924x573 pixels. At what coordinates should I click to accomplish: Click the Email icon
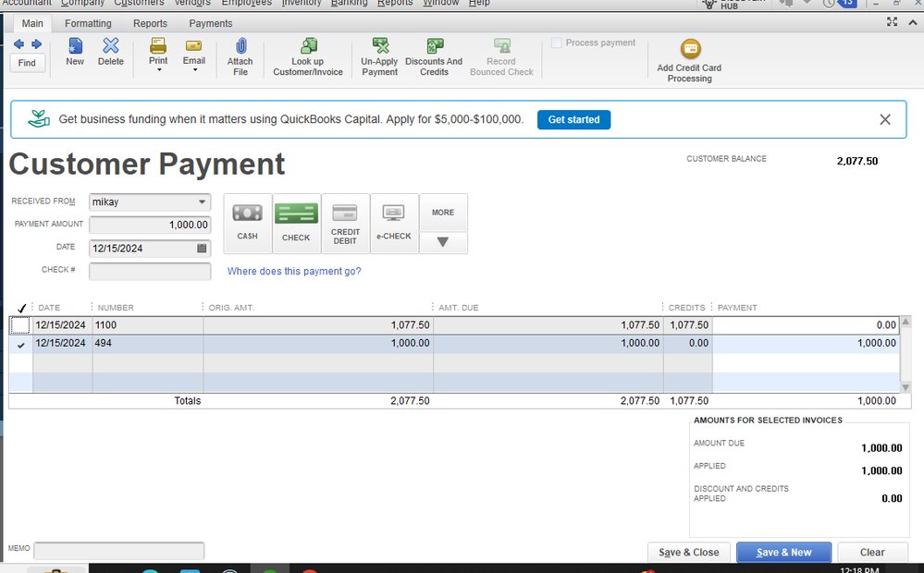point(194,46)
